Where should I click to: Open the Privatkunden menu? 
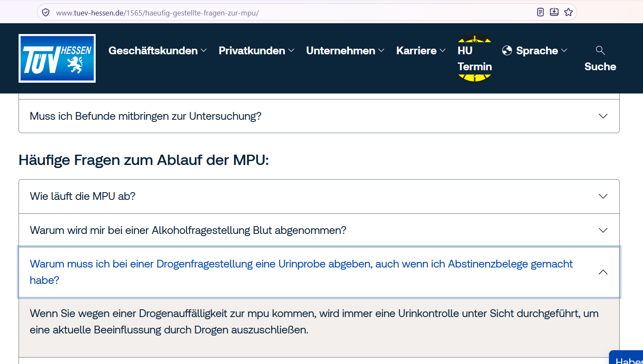tap(257, 51)
